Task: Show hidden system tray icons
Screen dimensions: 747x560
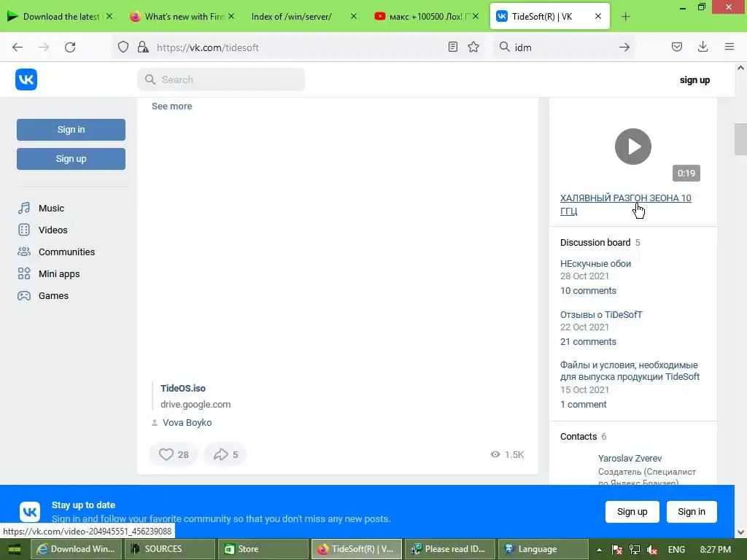Action: click(599, 550)
